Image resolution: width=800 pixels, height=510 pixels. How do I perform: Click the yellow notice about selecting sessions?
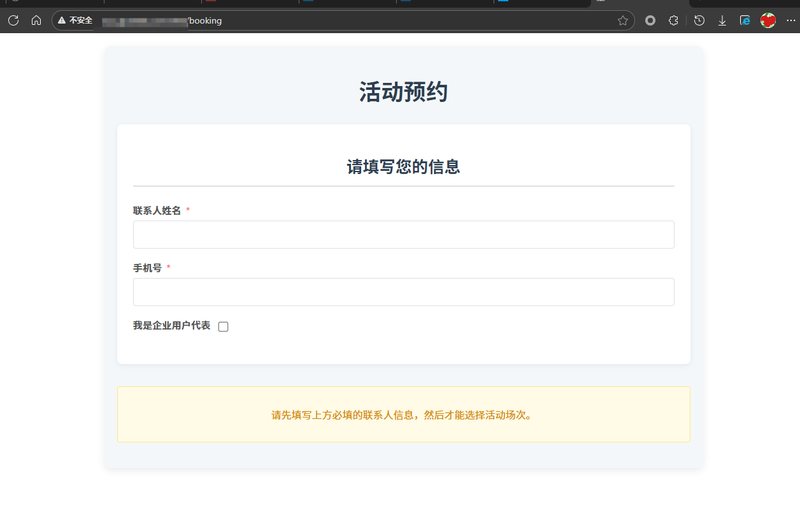403,415
